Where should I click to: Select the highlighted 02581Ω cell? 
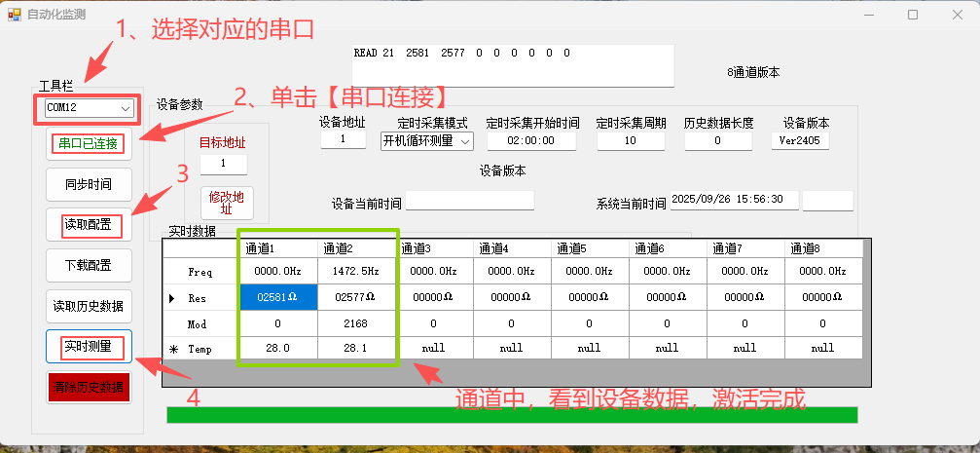point(278,297)
